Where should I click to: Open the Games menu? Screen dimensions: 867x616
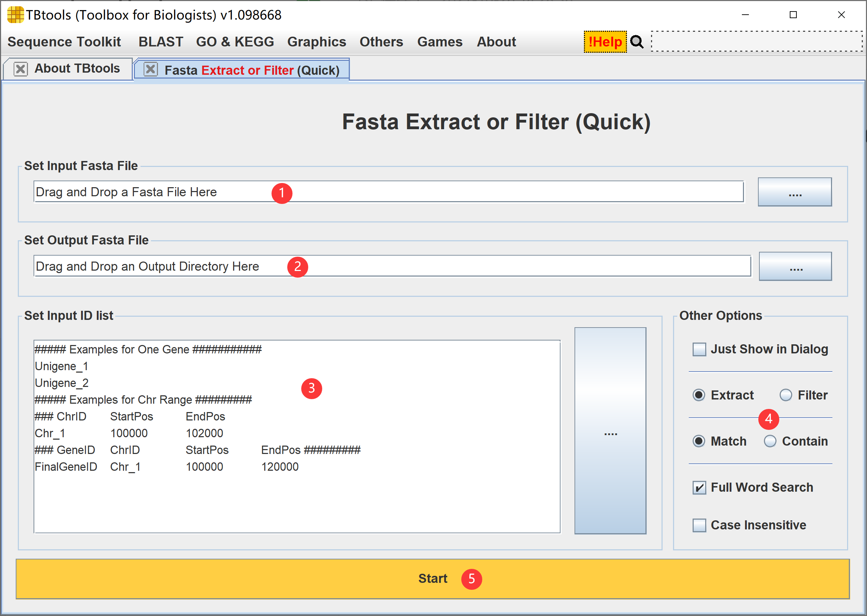pos(440,42)
